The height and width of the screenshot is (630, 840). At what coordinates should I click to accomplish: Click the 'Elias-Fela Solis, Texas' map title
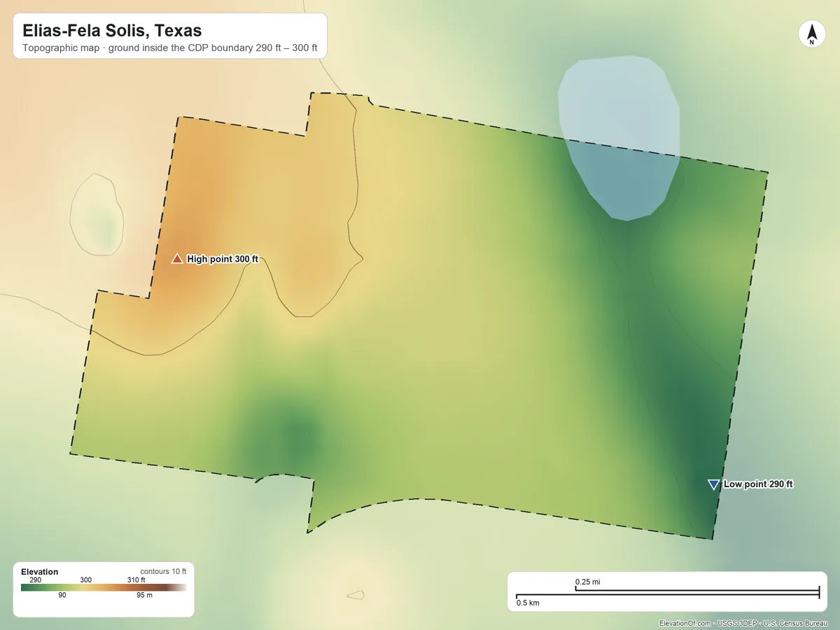(x=112, y=31)
